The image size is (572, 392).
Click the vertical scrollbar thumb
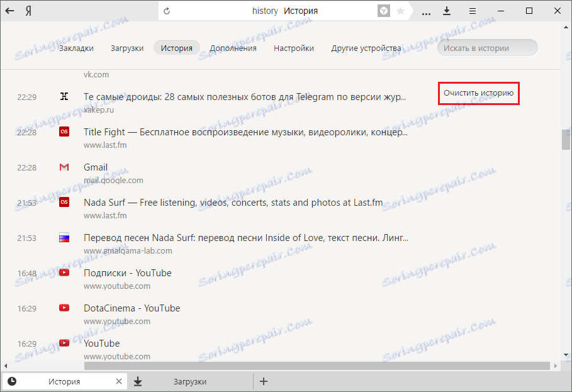pos(566,139)
